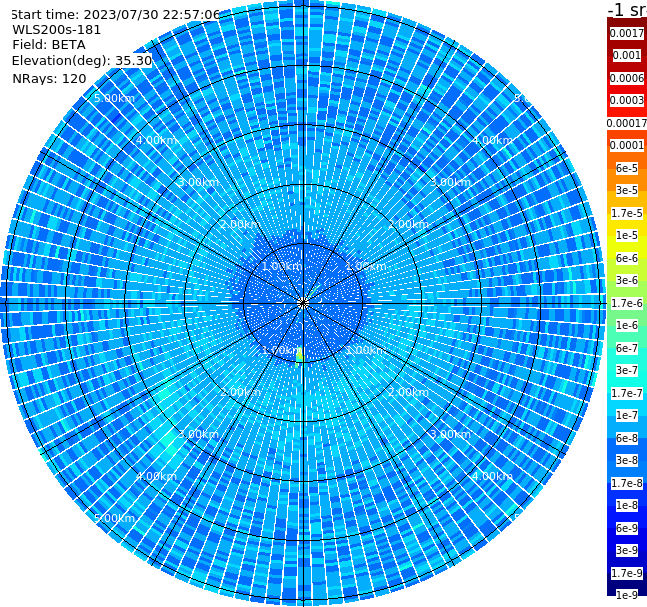Click the 0.001 colorbar label
647x607 pixels.
click(627, 55)
